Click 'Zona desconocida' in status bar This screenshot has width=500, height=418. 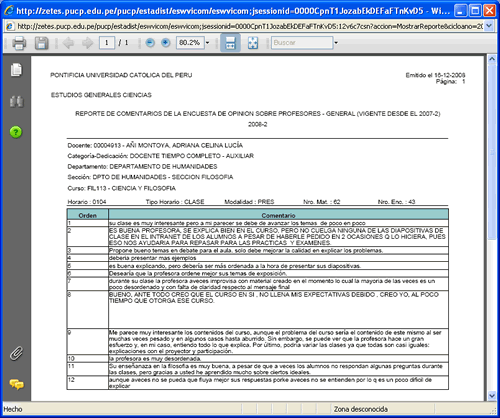click(361, 409)
